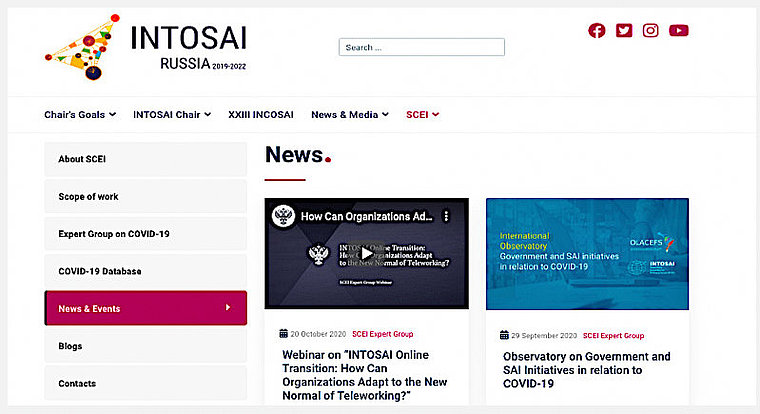Click the '29 September 2020' date

(x=544, y=335)
